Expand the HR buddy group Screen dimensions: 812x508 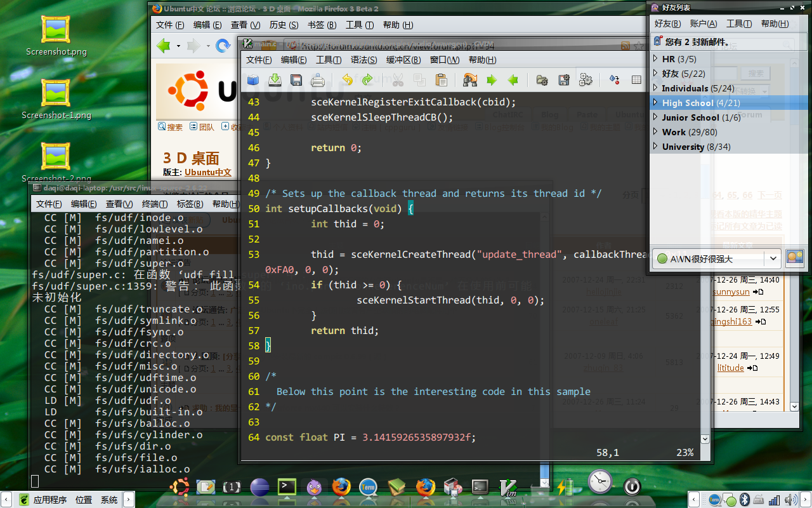click(x=656, y=59)
